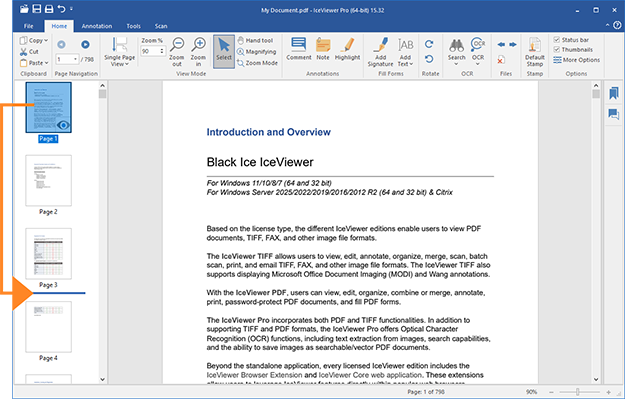The width and height of the screenshot is (625, 399).
Task: Click the 'Page 1' thumbnail label
Action: (x=48, y=139)
